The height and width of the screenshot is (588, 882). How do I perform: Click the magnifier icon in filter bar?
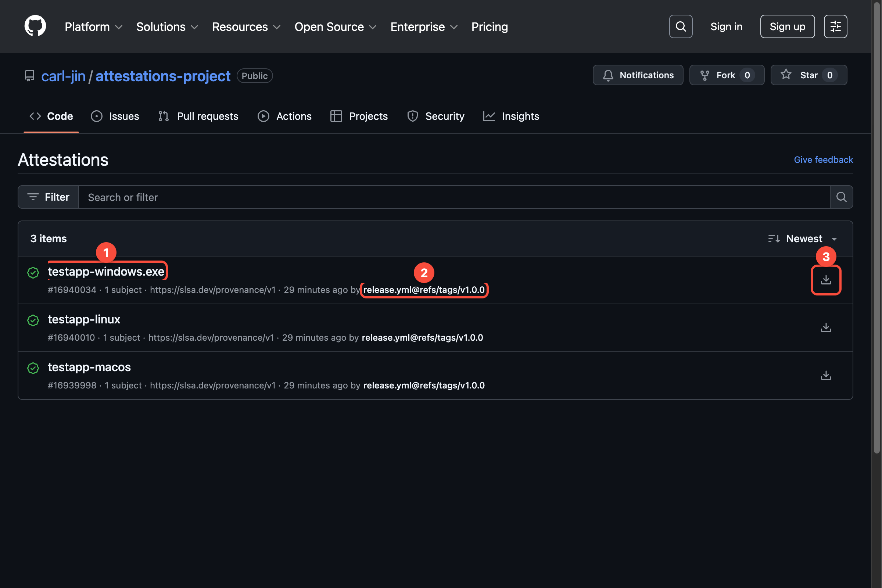tap(841, 197)
